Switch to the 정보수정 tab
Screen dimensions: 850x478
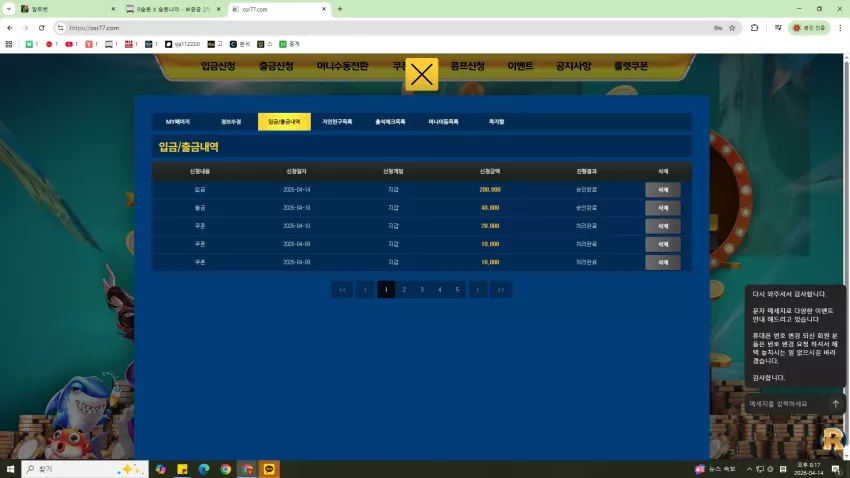click(231, 122)
